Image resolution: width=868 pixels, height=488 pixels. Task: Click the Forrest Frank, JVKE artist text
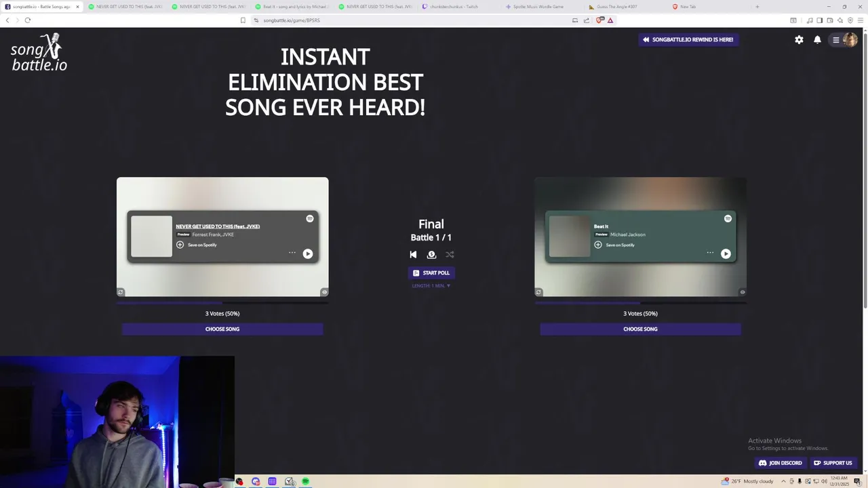[x=213, y=235]
